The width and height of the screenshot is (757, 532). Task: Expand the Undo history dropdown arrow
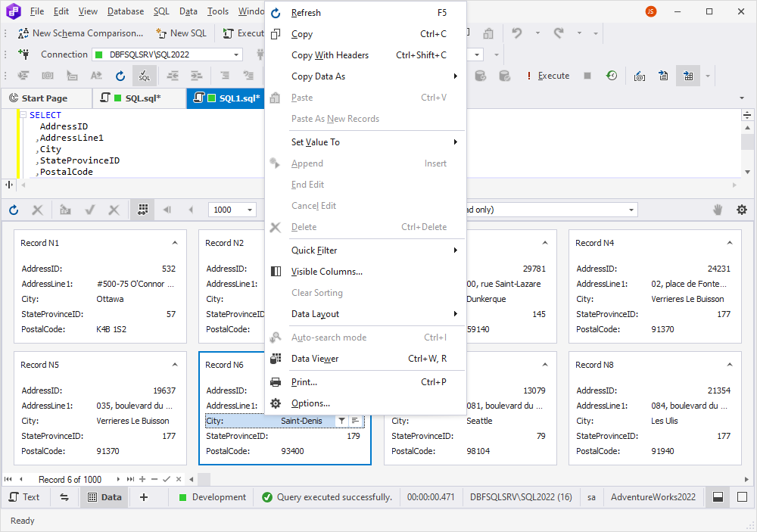(537, 33)
